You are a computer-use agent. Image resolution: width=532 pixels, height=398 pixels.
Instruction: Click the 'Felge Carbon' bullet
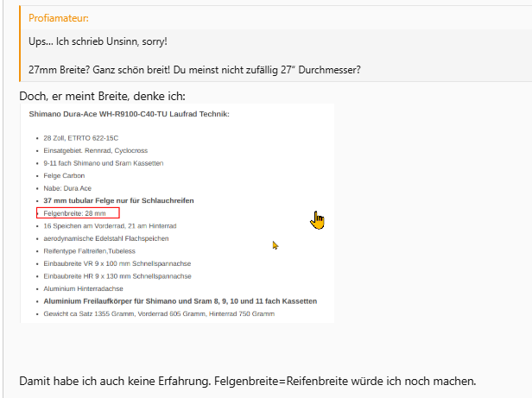tap(64, 175)
